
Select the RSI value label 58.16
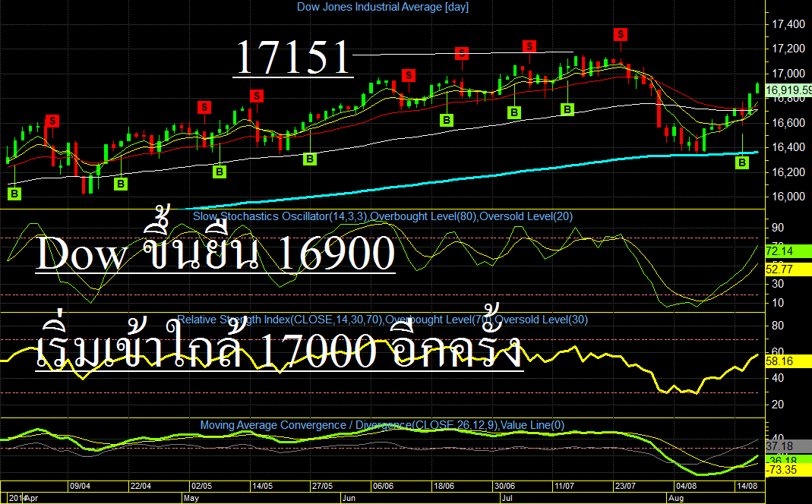point(788,361)
